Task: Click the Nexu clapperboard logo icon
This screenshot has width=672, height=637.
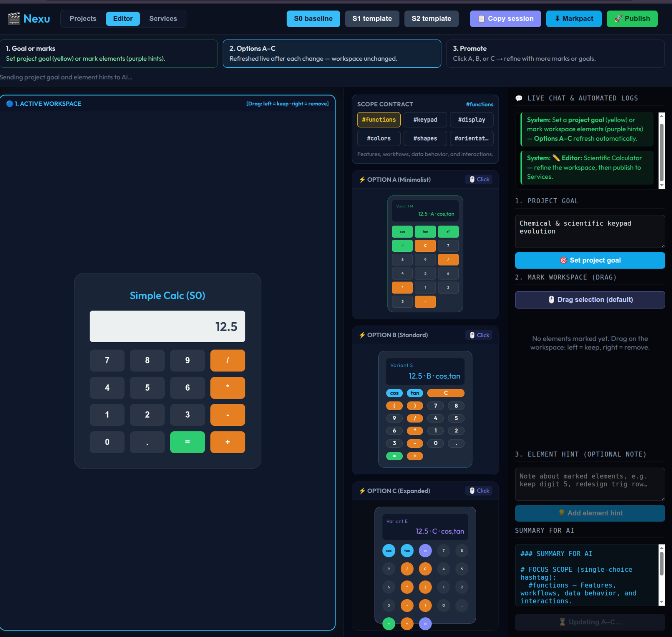Action: [14, 19]
